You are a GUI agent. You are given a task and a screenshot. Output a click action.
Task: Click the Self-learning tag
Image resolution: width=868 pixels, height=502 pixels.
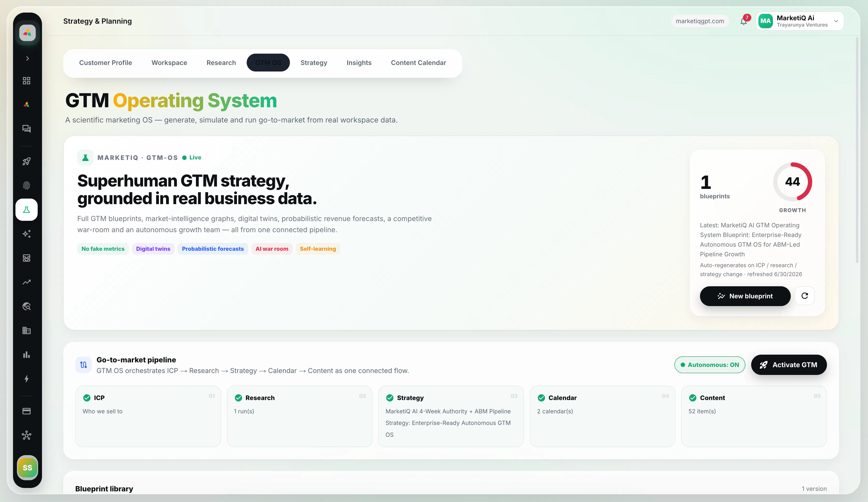point(318,249)
